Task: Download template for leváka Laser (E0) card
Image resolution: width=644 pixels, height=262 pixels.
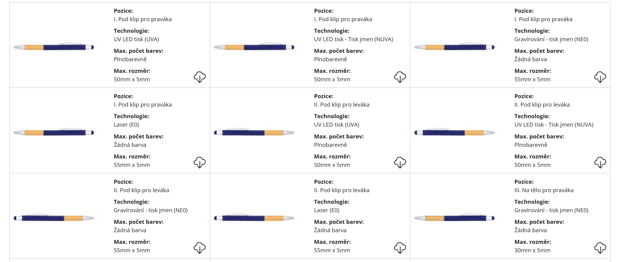Action: 400,248
